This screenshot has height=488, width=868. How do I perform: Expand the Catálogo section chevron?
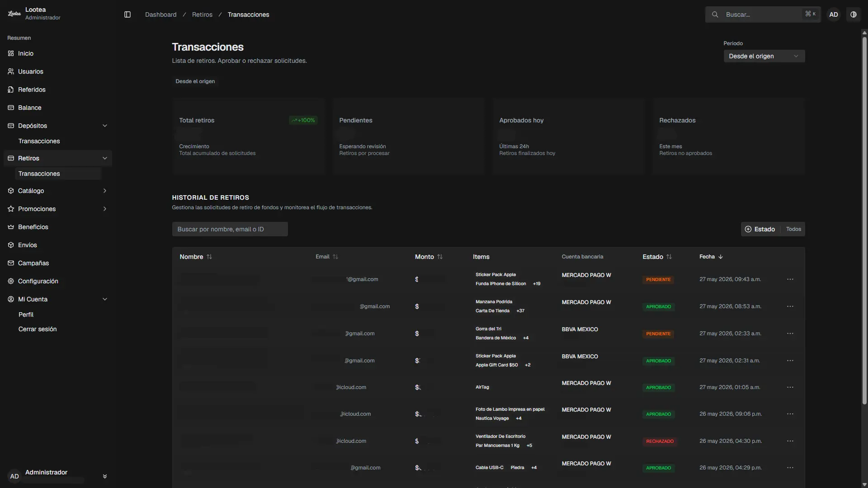[x=105, y=191]
